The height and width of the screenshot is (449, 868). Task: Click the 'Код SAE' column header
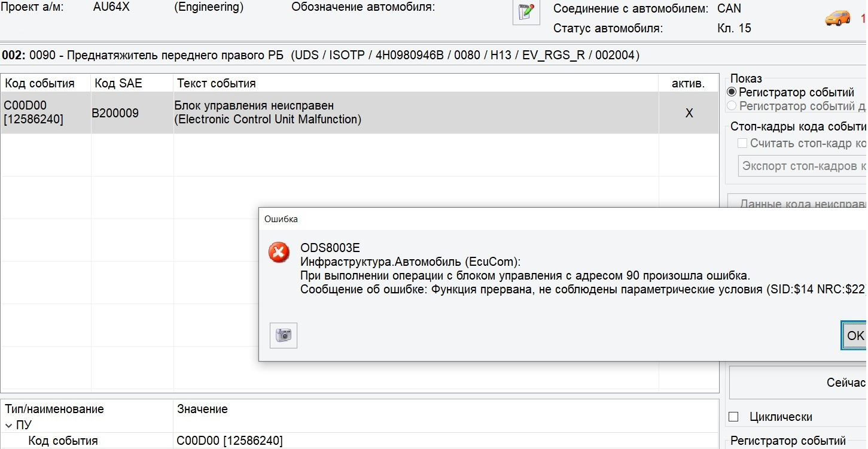118,83
